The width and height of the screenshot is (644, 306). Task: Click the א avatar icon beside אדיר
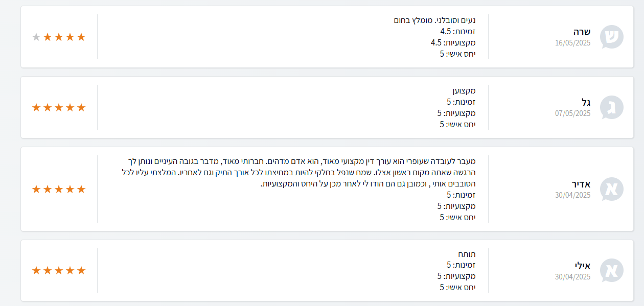[x=611, y=189]
